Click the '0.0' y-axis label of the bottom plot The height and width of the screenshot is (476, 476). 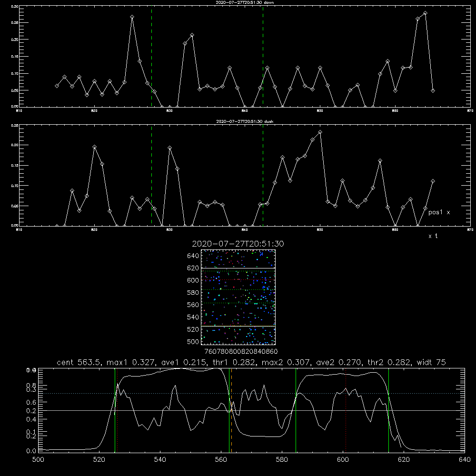tap(31, 451)
